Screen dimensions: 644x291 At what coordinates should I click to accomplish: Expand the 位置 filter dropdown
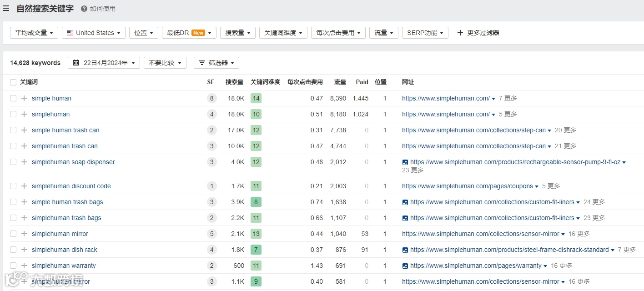coord(144,33)
